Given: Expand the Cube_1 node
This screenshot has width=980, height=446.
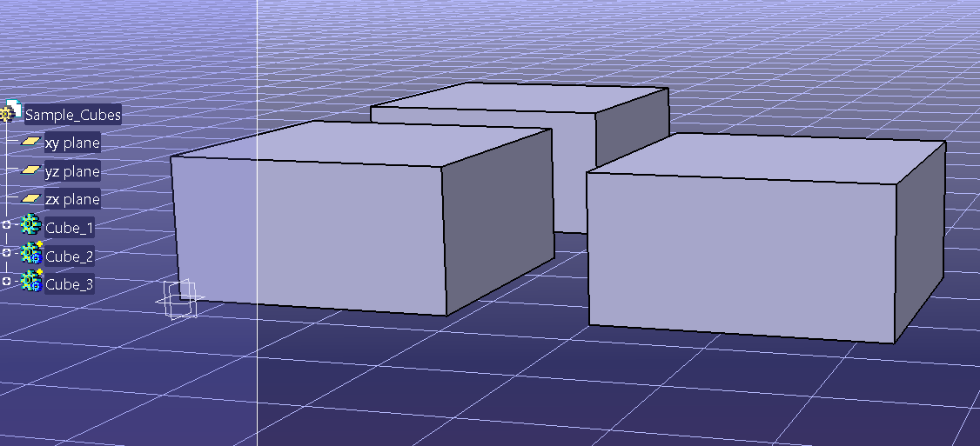Looking at the screenshot, I should 6,225.
